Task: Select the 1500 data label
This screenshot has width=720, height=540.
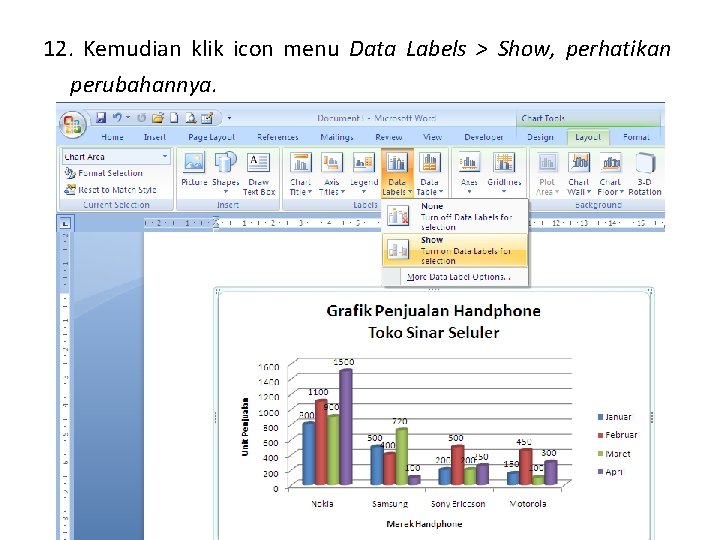Action: 343,362
